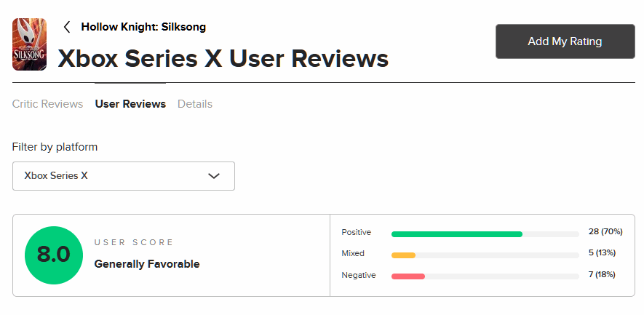This screenshot has height=315, width=644.
Task: Click the red Negative reviews bar
Action: [x=408, y=276]
